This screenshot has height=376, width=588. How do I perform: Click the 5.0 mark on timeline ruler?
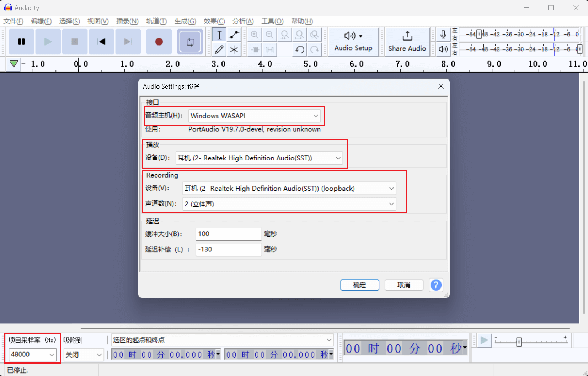(311, 64)
